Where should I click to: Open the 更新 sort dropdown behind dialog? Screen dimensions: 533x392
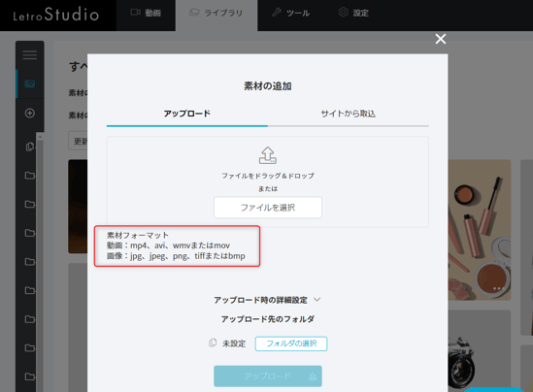point(78,141)
